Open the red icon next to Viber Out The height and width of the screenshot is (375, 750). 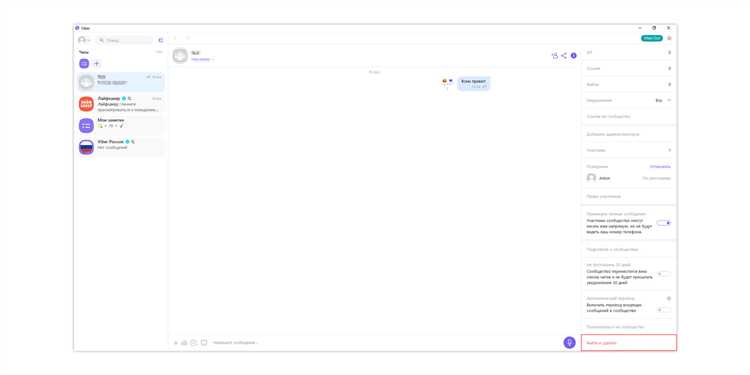[x=669, y=38]
